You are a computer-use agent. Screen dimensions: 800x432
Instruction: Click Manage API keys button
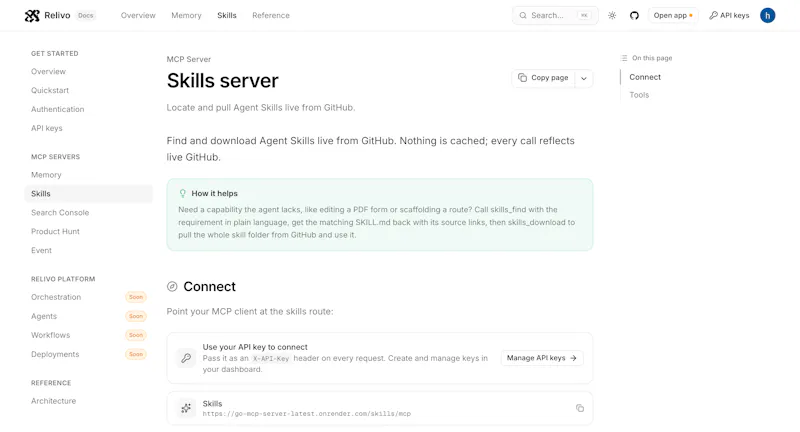pos(542,358)
